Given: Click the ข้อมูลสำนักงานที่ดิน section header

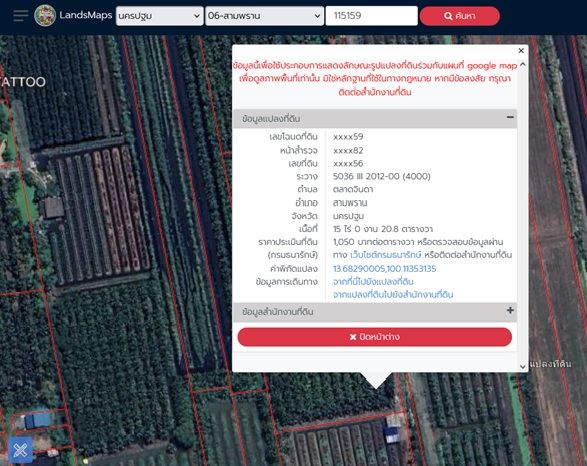Looking at the screenshot, I should pos(375,312).
